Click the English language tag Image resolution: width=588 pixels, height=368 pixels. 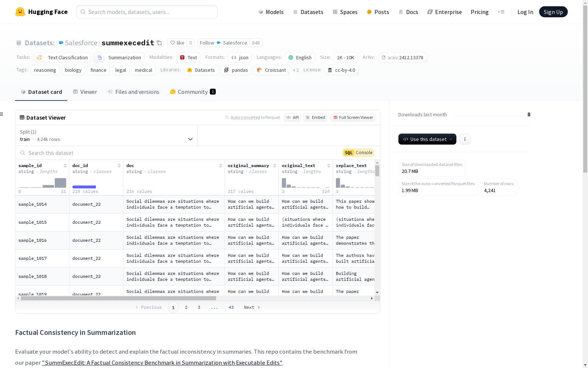[300, 57]
